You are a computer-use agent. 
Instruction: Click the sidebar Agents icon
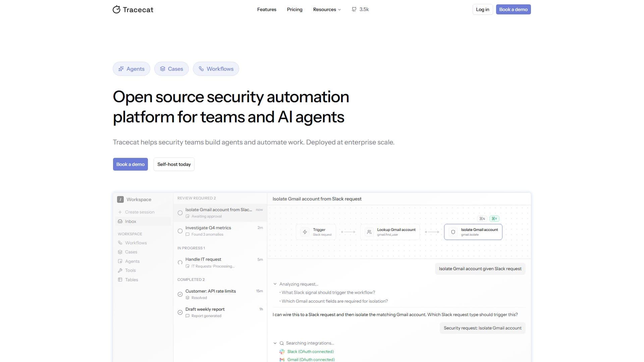(120, 261)
